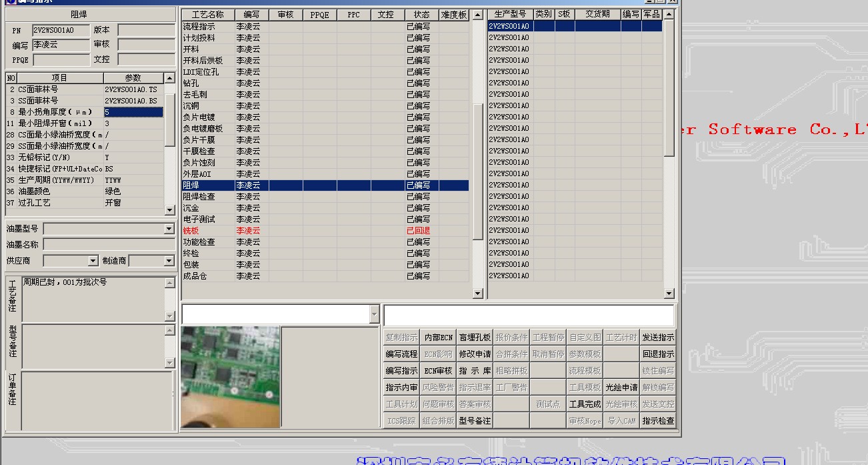Click the greyed-out 复制指示 button
Viewport: 868px width, 465px height.
tap(401, 338)
